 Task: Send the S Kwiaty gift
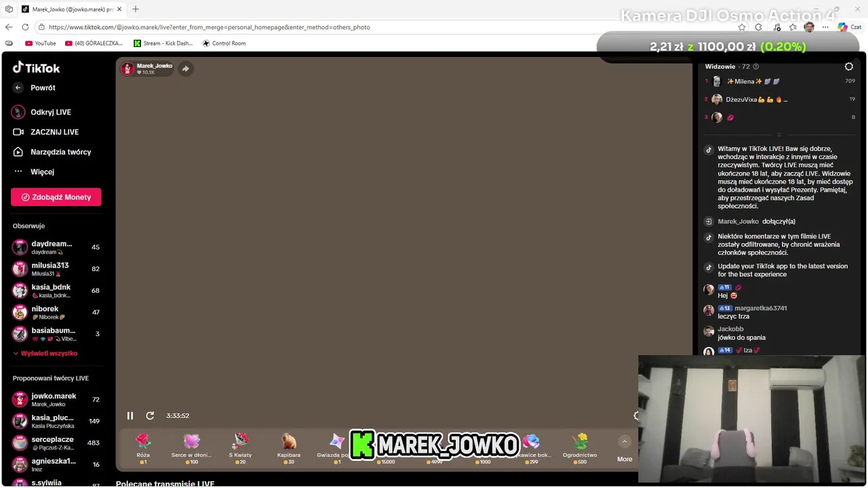pyautogui.click(x=240, y=449)
